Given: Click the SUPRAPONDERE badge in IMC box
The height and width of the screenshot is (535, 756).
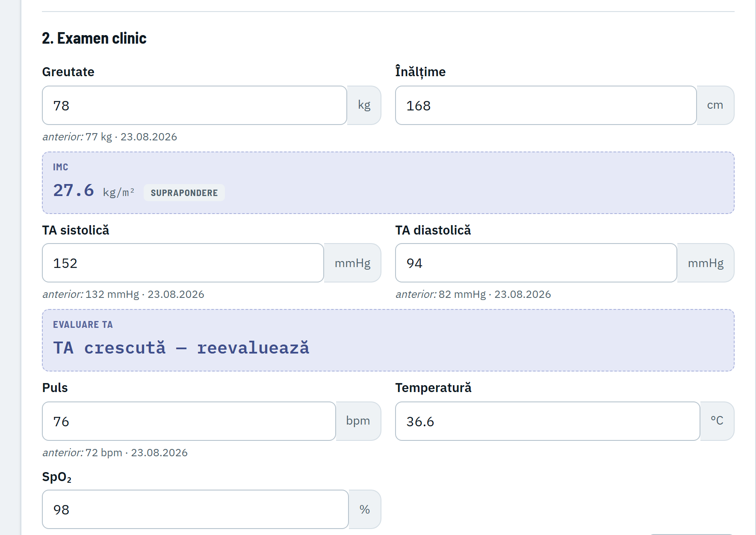Looking at the screenshot, I should pyautogui.click(x=184, y=193).
